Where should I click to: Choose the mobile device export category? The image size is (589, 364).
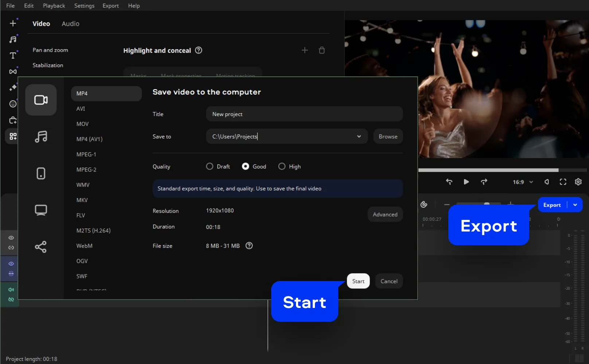point(41,173)
